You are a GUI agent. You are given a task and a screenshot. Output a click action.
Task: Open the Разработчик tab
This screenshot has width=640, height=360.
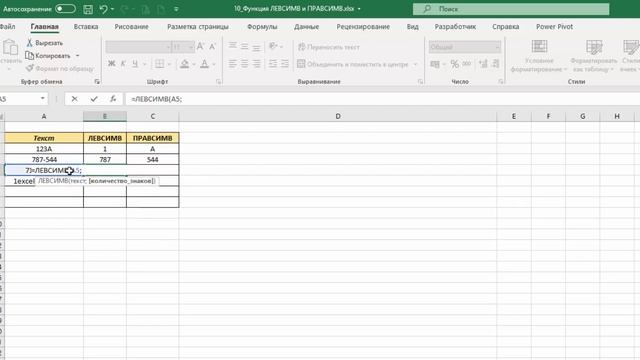point(455,27)
